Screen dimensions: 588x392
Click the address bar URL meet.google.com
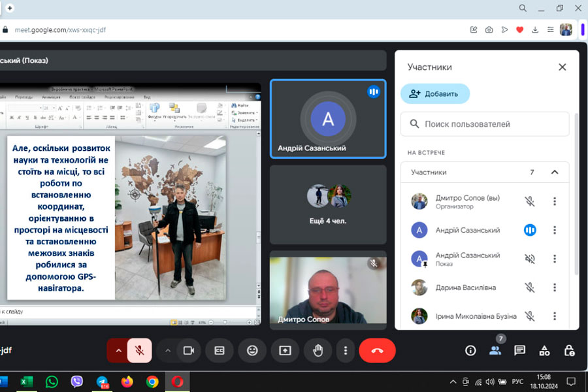60,29
